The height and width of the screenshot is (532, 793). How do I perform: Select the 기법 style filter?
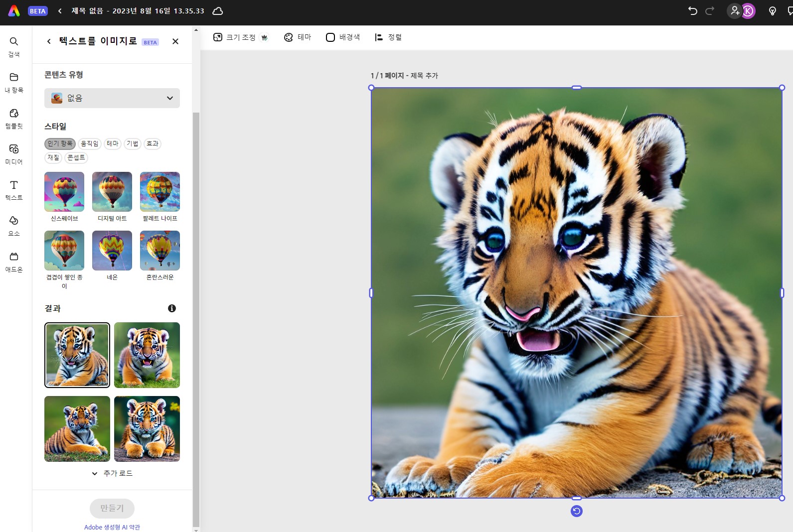[x=133, y=143]
